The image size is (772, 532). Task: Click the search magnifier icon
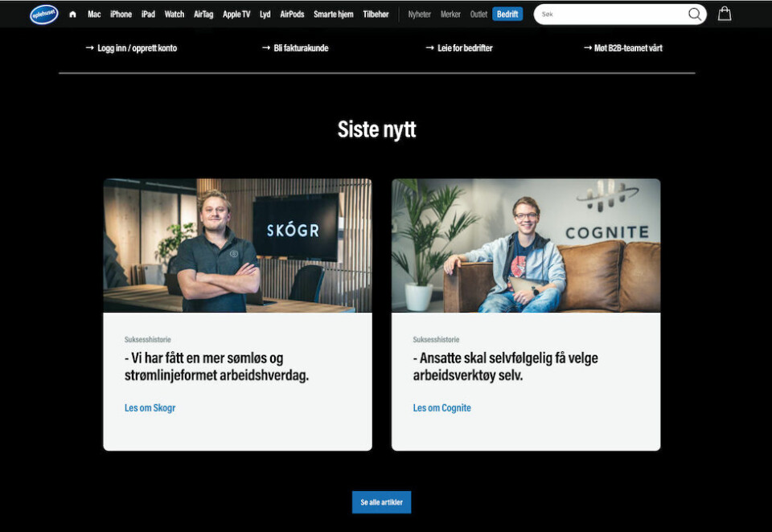click(695, 14)
